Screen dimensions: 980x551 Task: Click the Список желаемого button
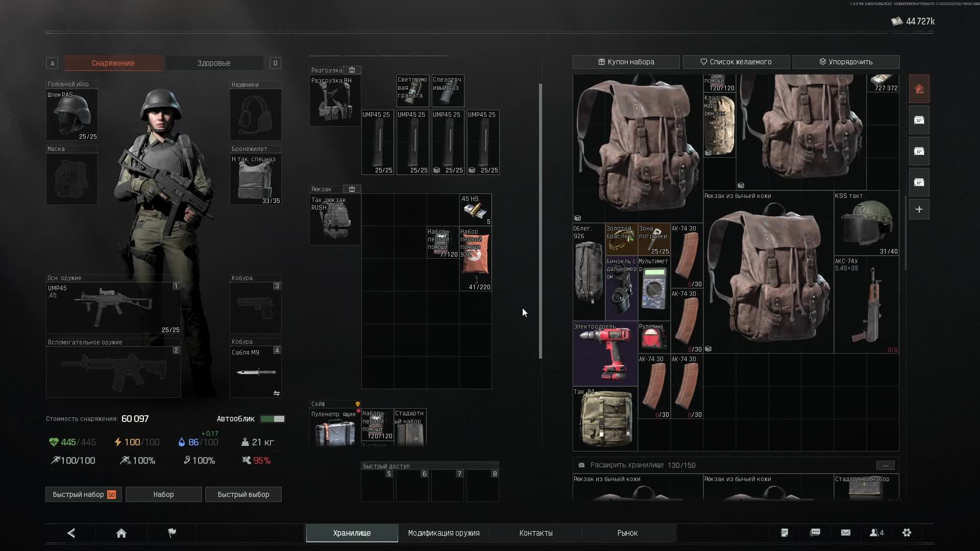tap(736, 62)
